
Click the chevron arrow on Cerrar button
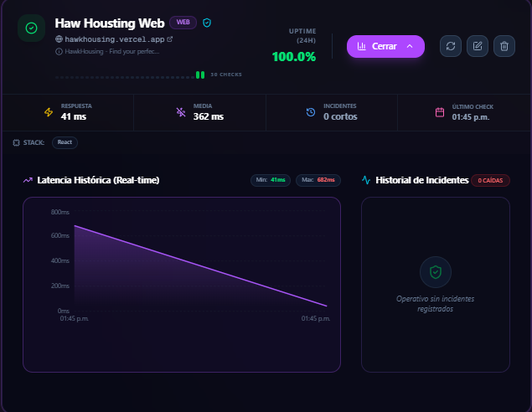coord(410,46)
